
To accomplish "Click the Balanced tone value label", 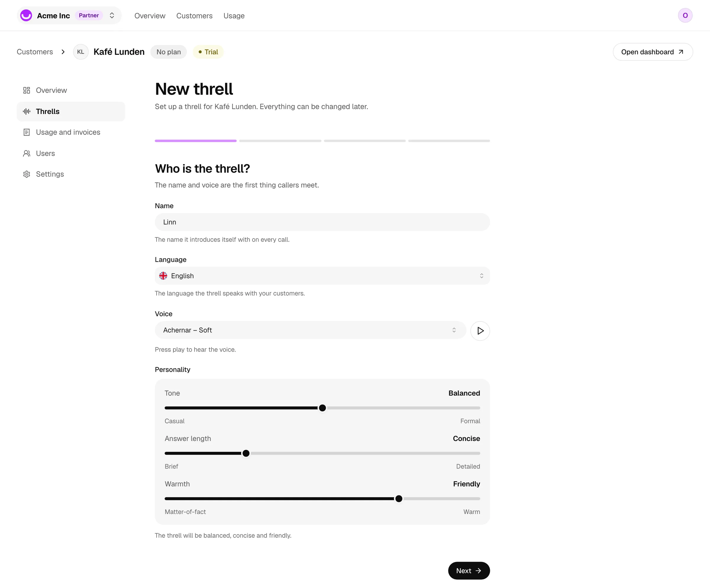I will pos(464,393).
